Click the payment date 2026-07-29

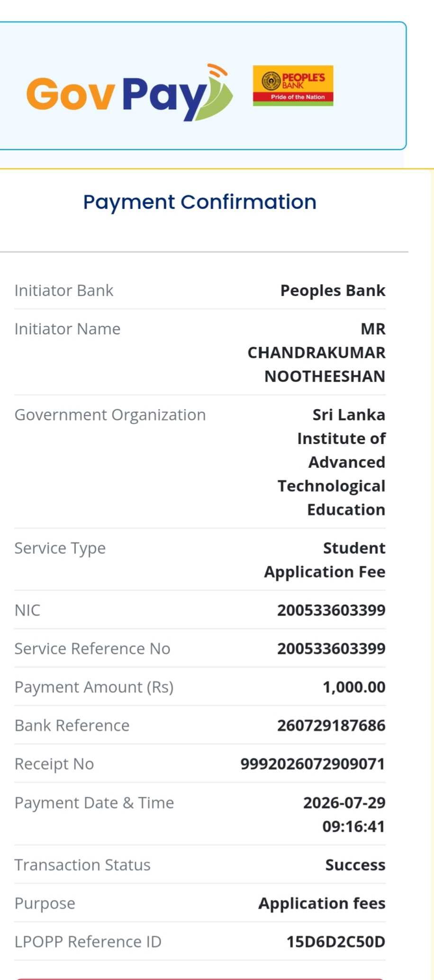[344, 802]
